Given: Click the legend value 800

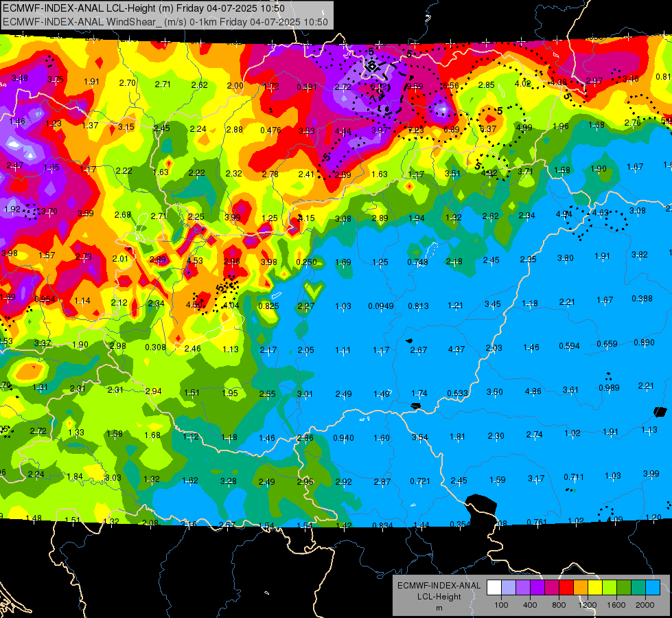Looking at the screenshot, I should [x=559, y=605].
